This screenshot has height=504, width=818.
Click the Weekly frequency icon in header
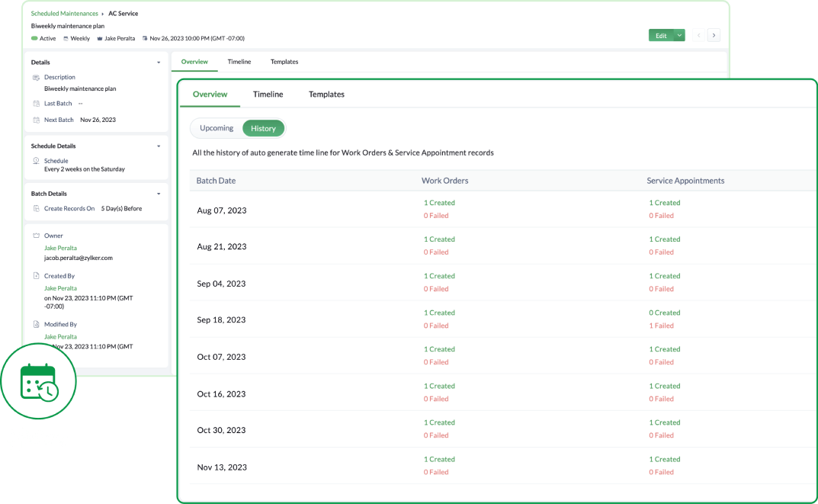tap(66, 38)
